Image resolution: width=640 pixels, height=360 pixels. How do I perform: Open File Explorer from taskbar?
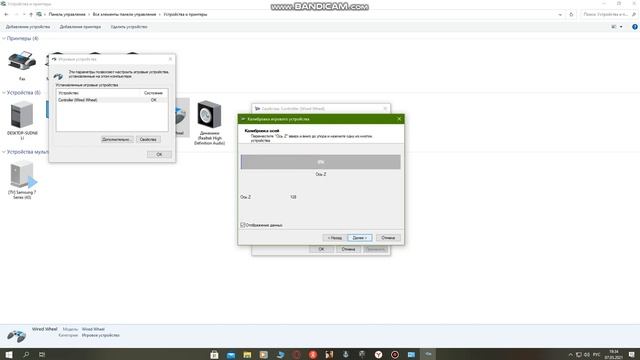247,354
